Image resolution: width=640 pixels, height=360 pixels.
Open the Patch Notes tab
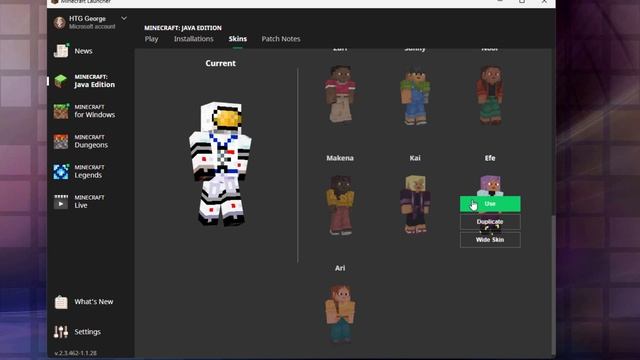(281, 39)
